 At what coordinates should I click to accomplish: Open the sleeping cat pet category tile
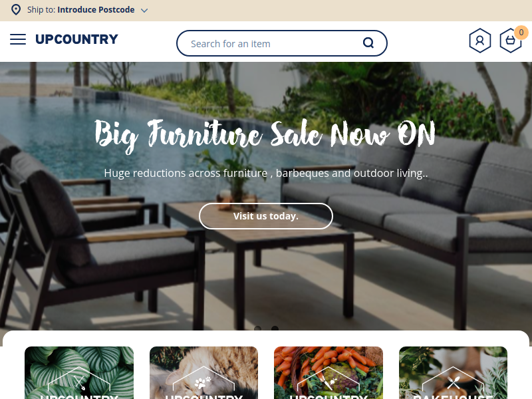click(x=203, y=372)
